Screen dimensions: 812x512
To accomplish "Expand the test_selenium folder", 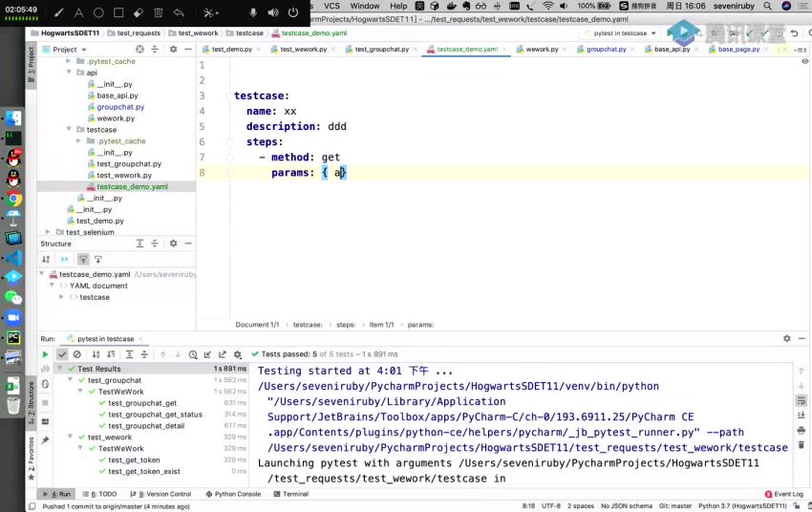I will point(48,232).
